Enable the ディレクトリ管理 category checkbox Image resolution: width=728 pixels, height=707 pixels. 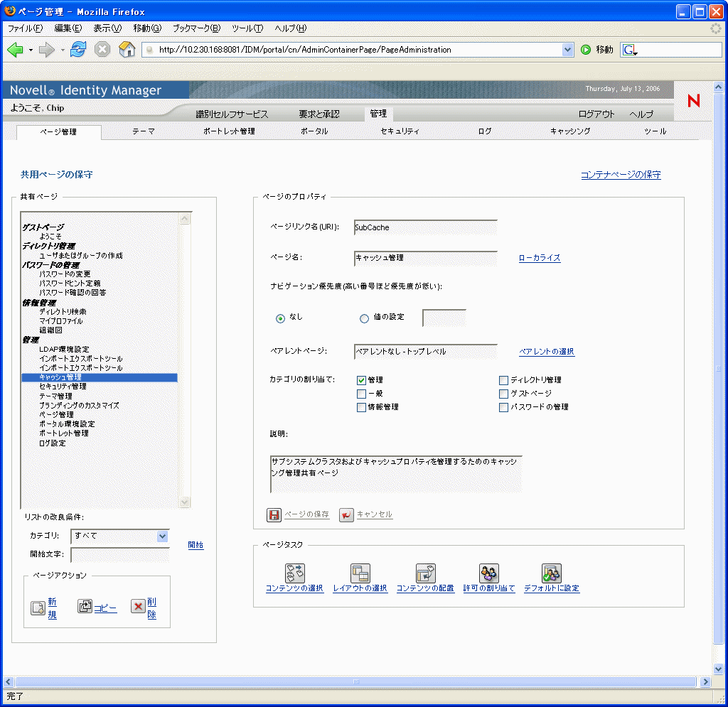(x=503, y=380)
